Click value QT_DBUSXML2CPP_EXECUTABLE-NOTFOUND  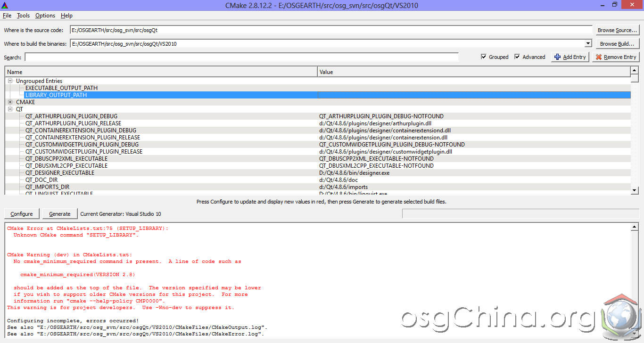(x=376, y=166)
